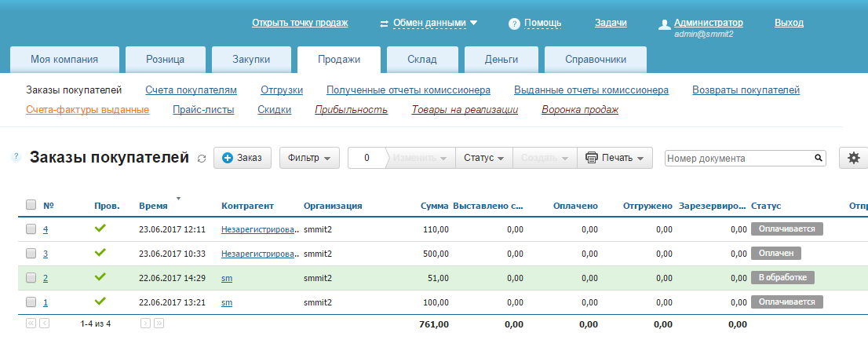
Task: Click the magnifier search icon
Action: (x=819, y=158)
